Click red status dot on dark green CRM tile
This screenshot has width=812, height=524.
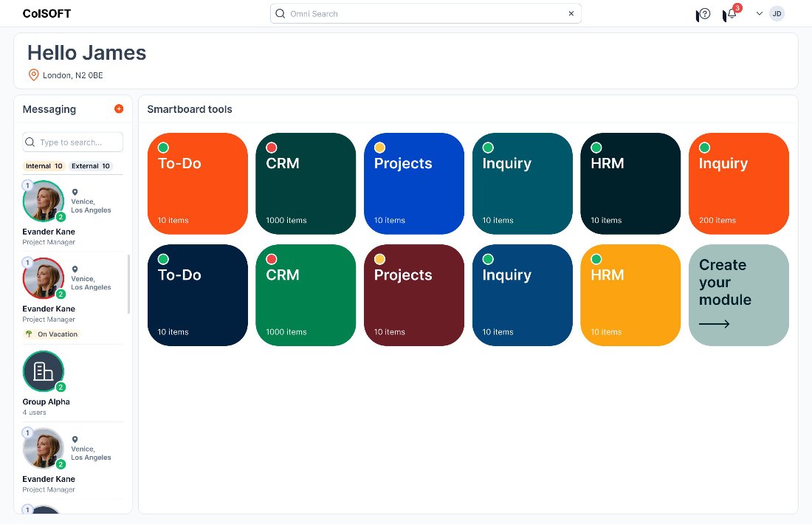pos(272,148)
